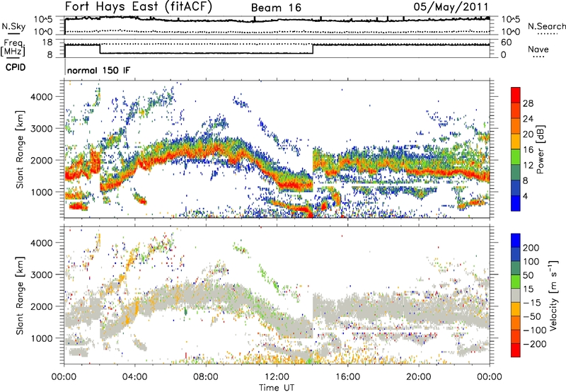Click the "20" value on power color bar

point(528,134)
